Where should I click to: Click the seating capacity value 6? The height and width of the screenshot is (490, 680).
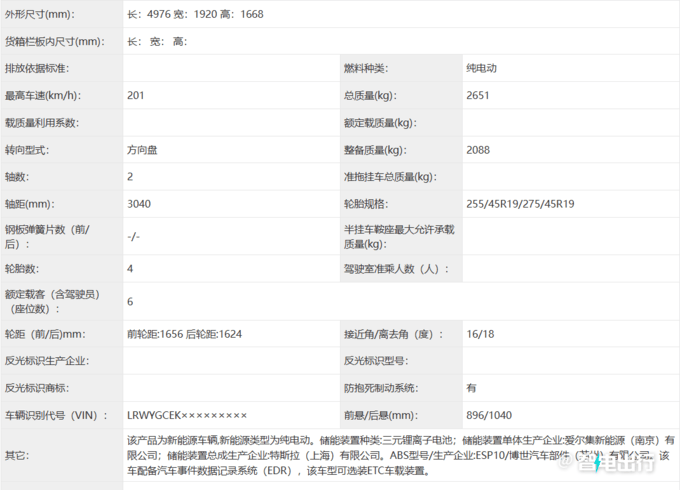click(131, 301)
